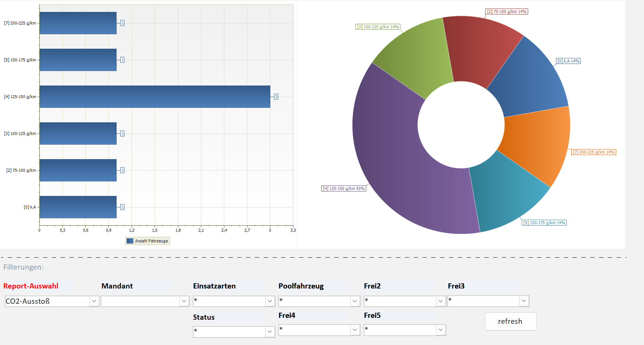This screenshot has width=644, height=345.
Task: Select the 125-150 g/km bar in chart
Action: click(155, 97)
